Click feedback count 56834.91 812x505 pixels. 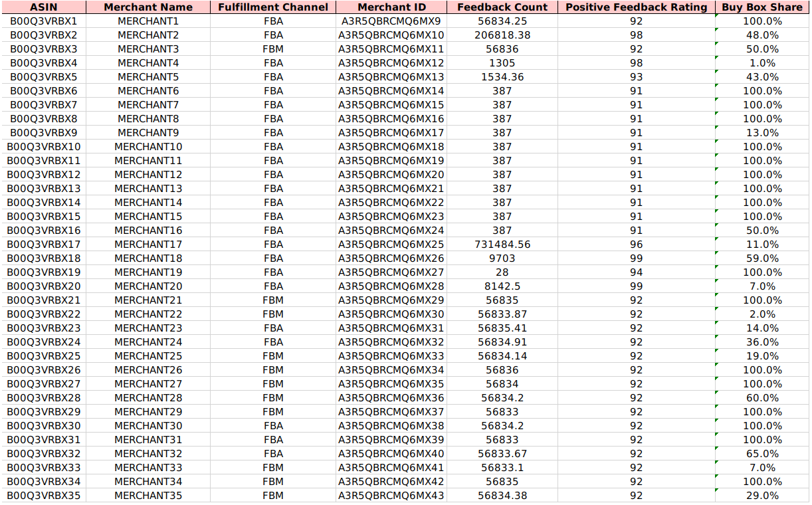coord(502,342)
